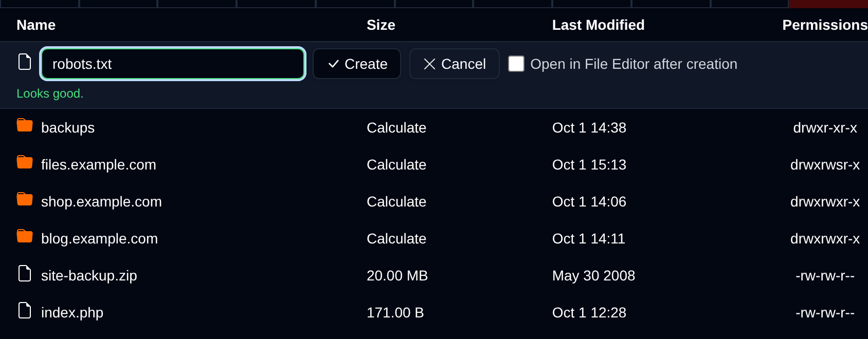Screen dimensions: 868x339
Task: Click permissions of blog.example.com row
Action: [825, 239]
